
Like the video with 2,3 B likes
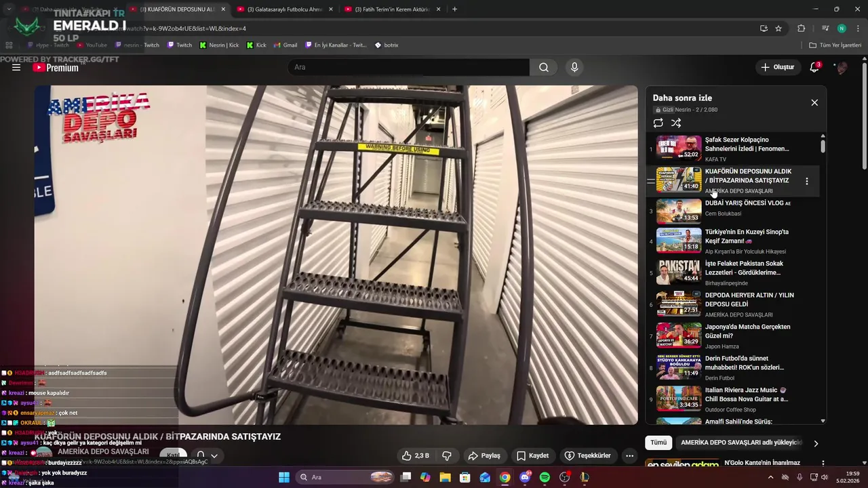point(416,455)
